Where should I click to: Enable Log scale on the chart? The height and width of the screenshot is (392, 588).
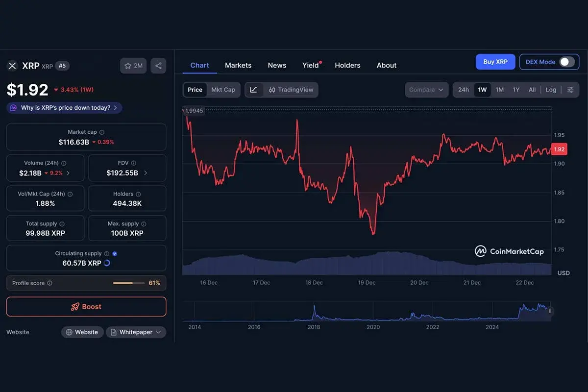tap(551, 90)
